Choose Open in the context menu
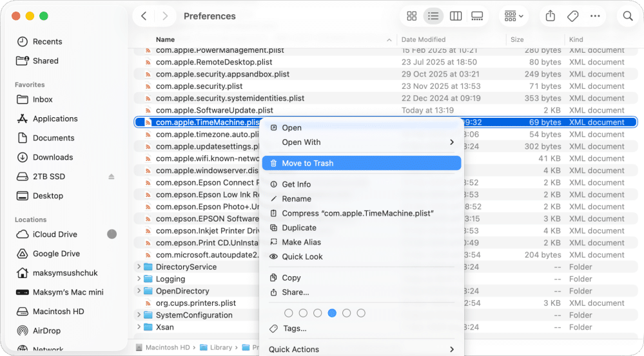The image size is (644, 356). pyautogui.click(x=362, y=127)
